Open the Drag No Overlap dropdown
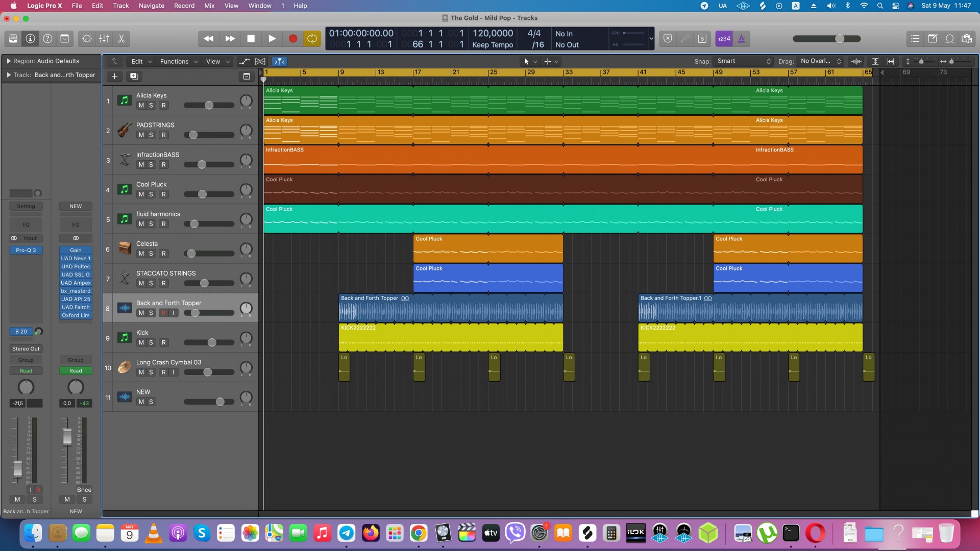This screenshot has height=551, width=980. click(x=820, y=61)
